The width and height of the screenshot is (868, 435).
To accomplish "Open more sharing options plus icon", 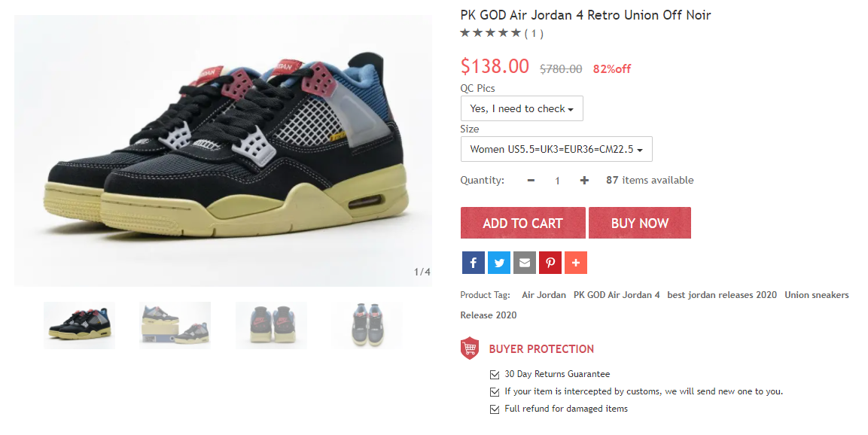I will [x=576, y=263].
